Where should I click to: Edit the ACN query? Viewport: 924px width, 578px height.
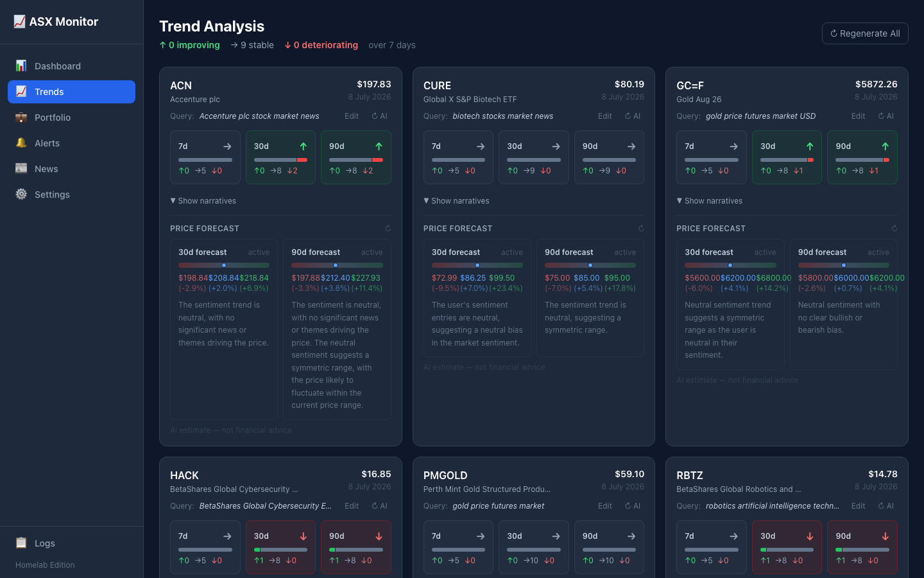coord(352,116)
